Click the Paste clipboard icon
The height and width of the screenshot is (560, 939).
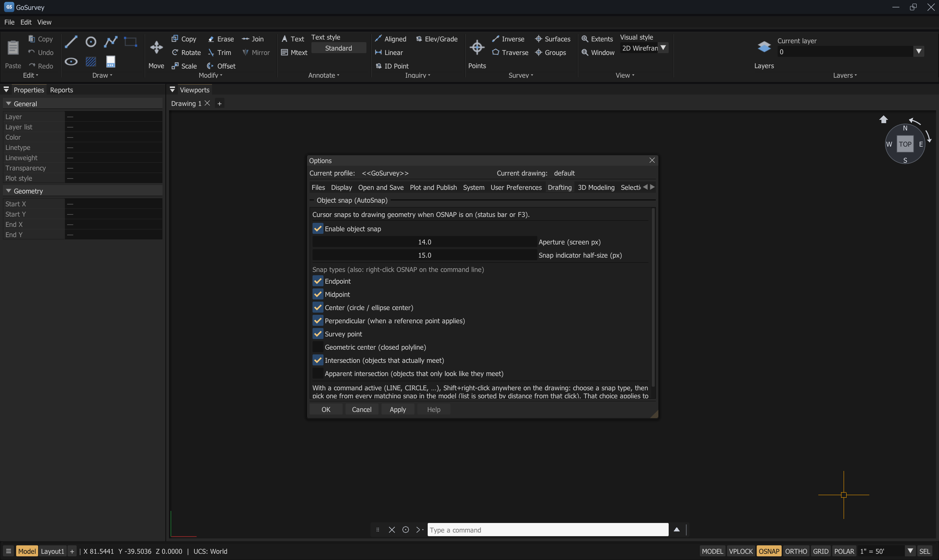[x=13, y=48]
